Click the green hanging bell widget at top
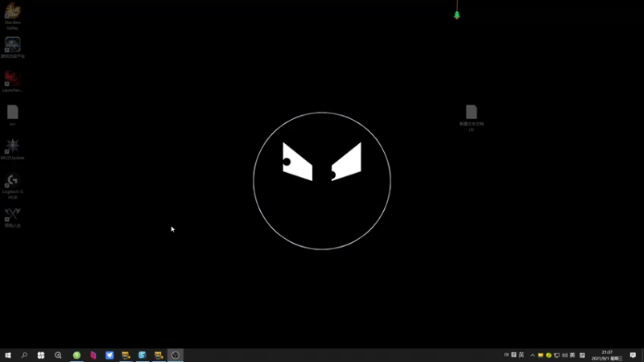 [x=456, y=14]
